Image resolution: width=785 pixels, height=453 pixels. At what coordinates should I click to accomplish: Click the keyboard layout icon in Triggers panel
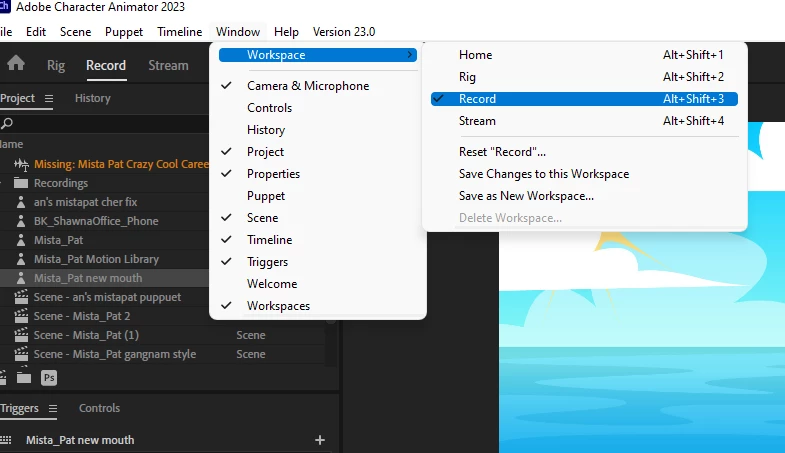6,439
